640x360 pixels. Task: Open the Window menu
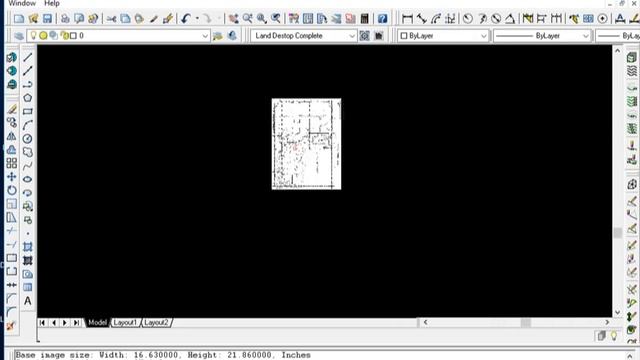pyautogui.click(x=22, y=3)
